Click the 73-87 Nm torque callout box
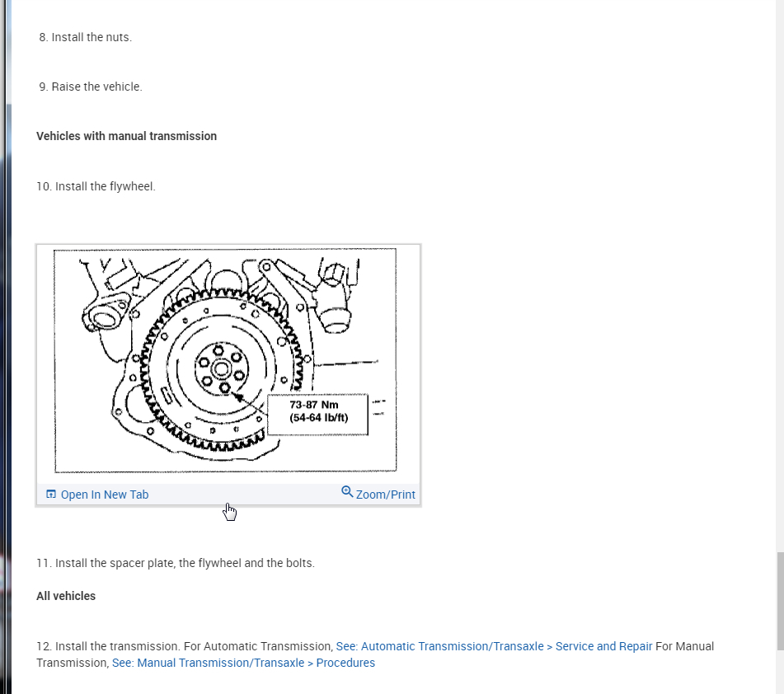Viewport: 784px width, 694px height. point(318,414)
